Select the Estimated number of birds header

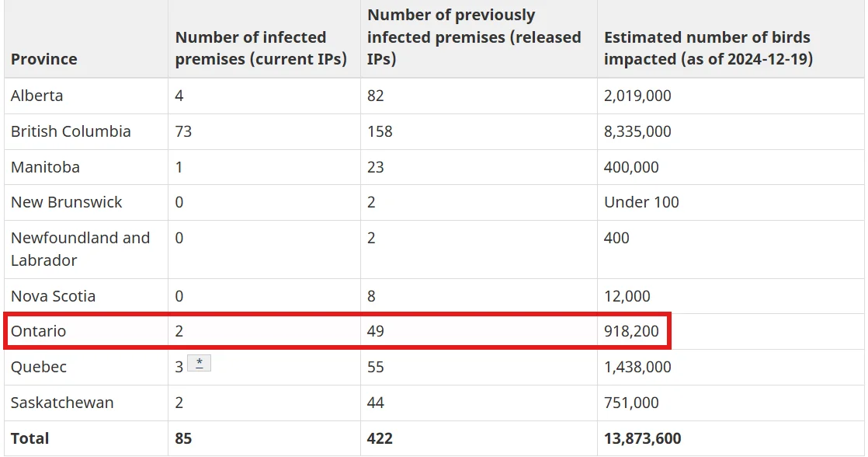pyautogui.click(x=708, y=48)
